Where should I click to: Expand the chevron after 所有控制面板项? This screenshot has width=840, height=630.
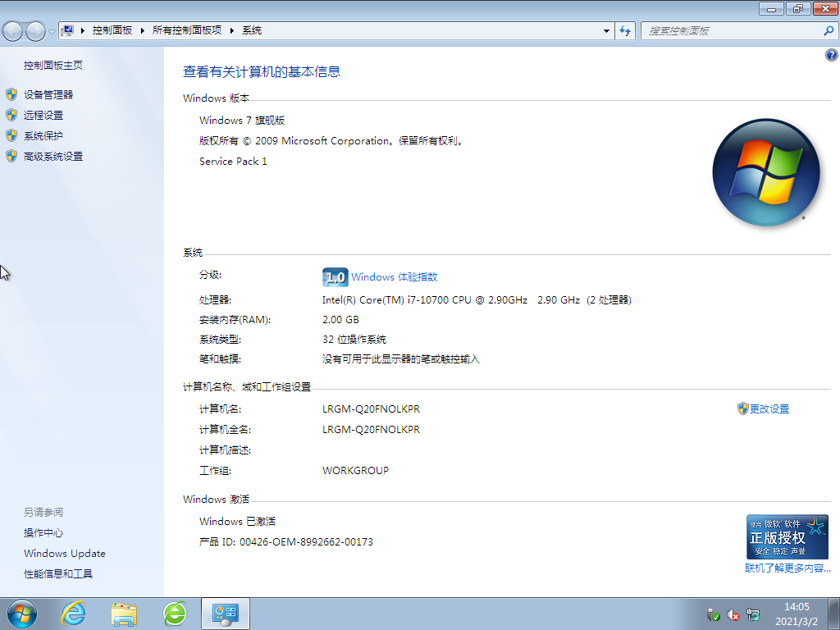pos(231,30)
